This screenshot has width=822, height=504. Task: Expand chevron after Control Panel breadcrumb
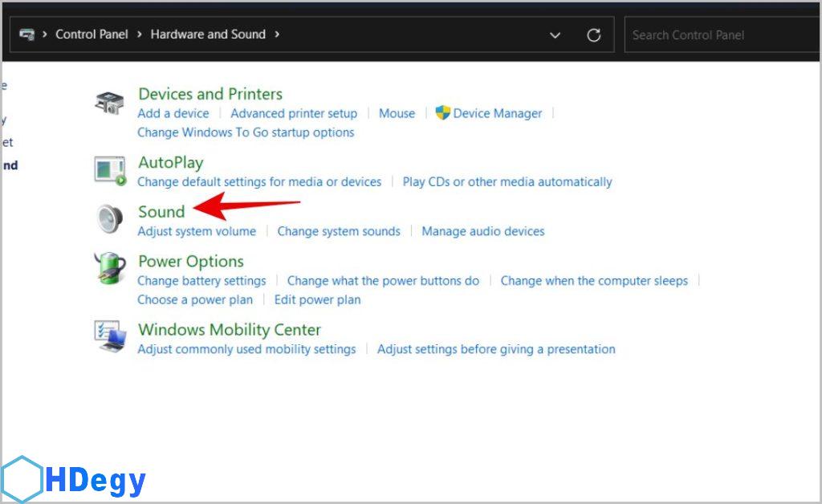[140, 35]
